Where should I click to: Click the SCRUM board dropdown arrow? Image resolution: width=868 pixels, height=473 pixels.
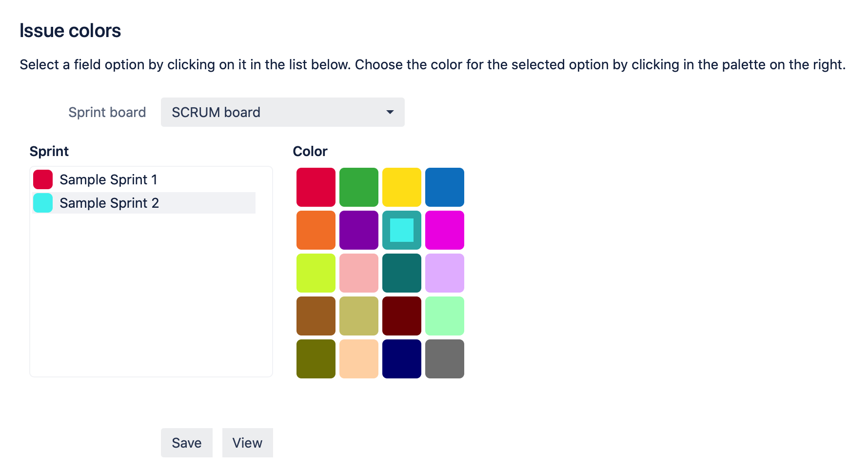click(x=390, y=112)
